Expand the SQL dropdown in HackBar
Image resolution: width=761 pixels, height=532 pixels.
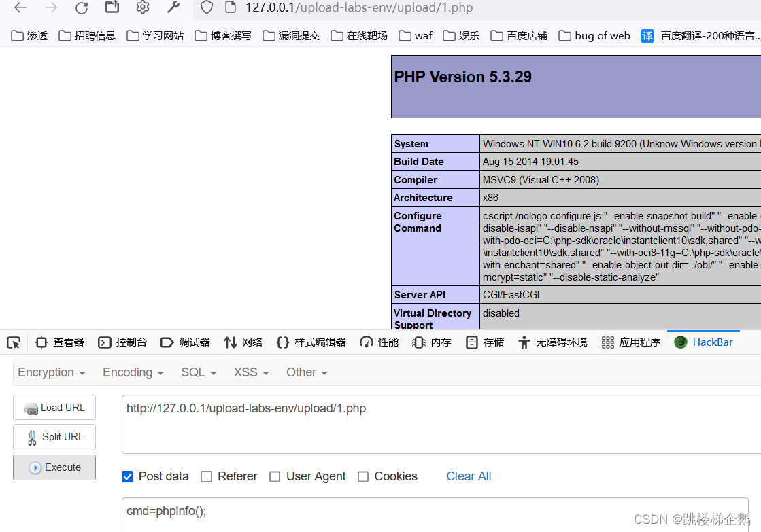click(x=199, y=372)
